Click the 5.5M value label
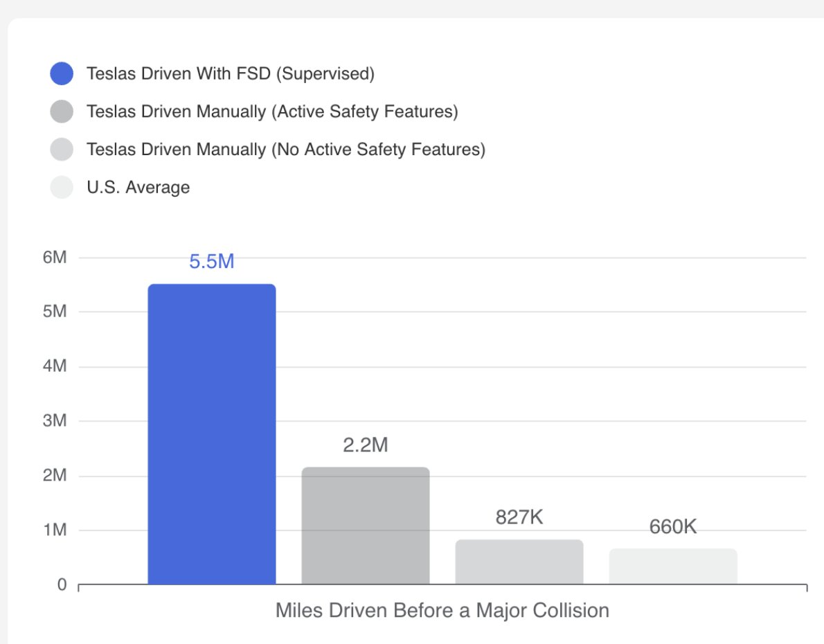This screenshot has height=644, width=824. tap(212, 261)
